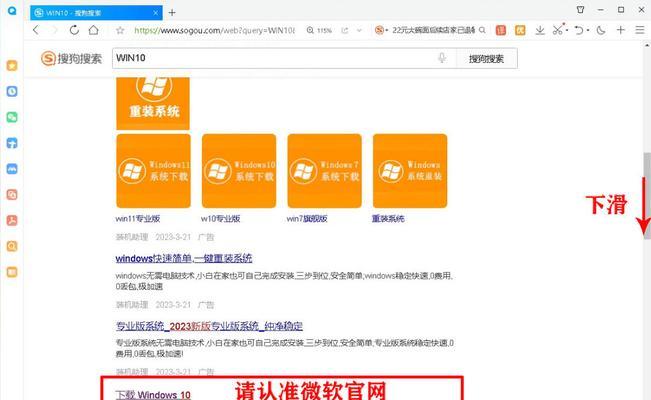
Task: Click the red document-person sidebar icon
Action: click(12, 221)
